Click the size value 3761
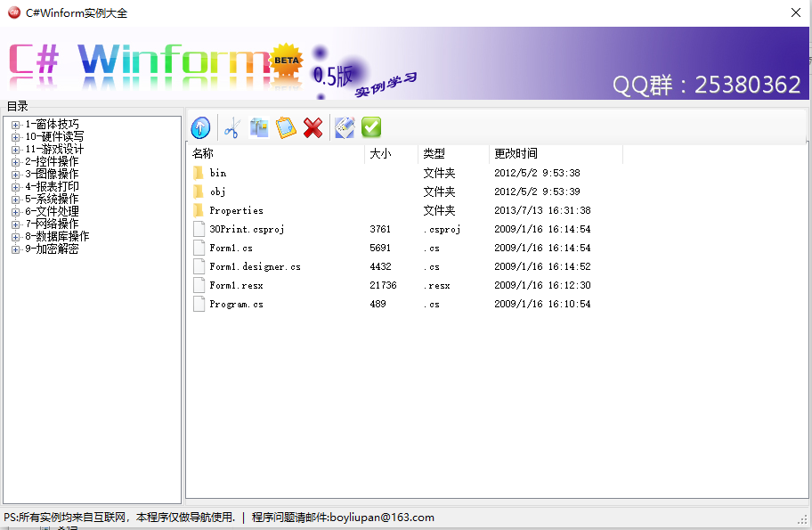Viewport: 812px width, 530px height. tap(380, 229)
